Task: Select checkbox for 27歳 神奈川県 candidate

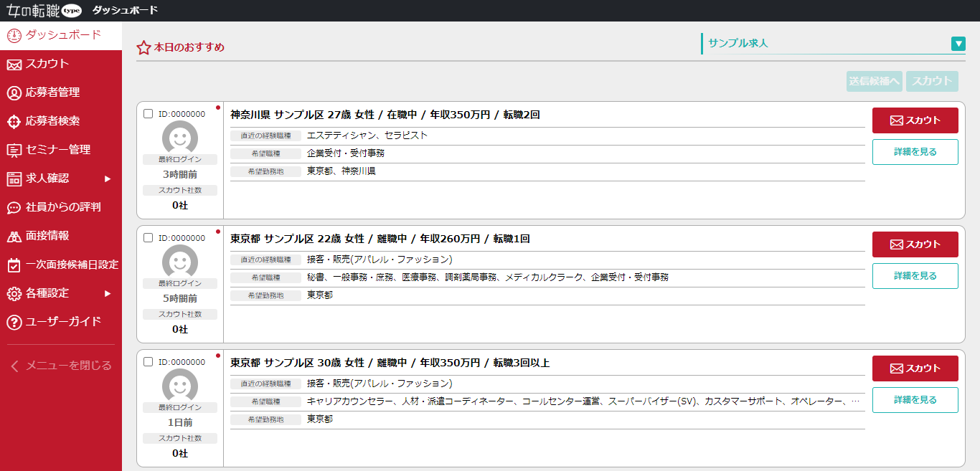Action: (x=148, y=113)
